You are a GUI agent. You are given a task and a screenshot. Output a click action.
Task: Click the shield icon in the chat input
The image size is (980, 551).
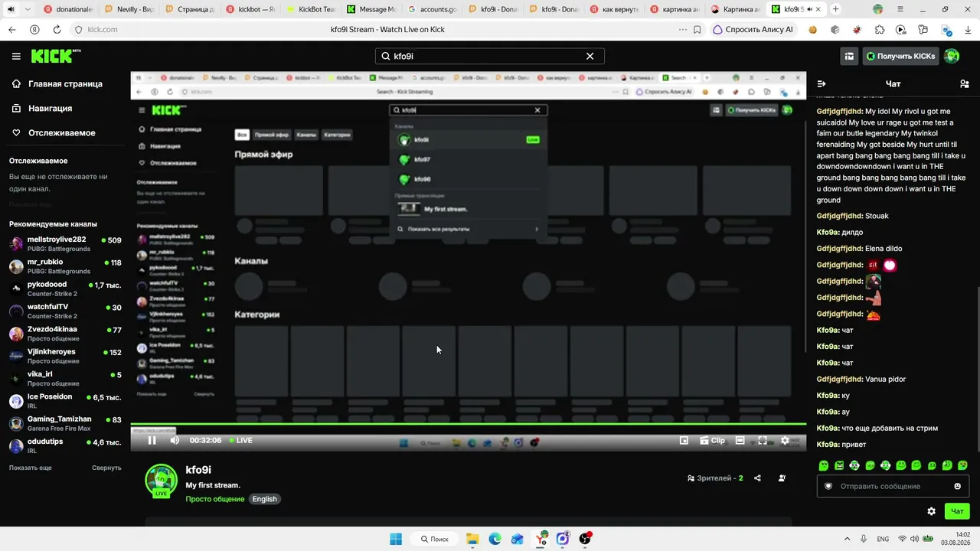point(828,486)
